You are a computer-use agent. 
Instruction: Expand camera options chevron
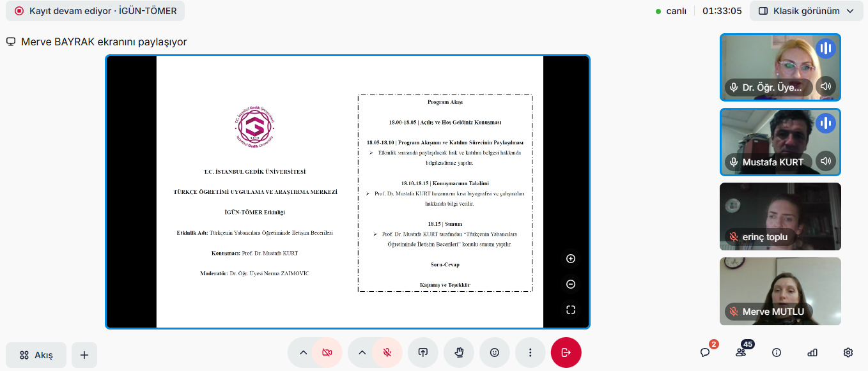(303, 352)
